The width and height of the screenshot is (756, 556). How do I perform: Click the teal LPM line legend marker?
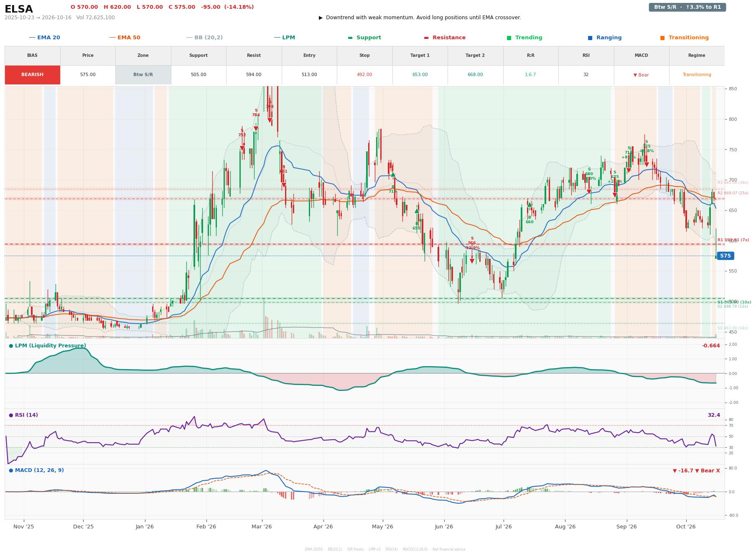277,38
